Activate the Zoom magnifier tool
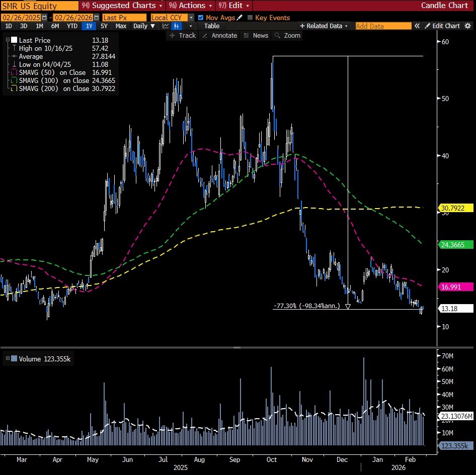 287,35
